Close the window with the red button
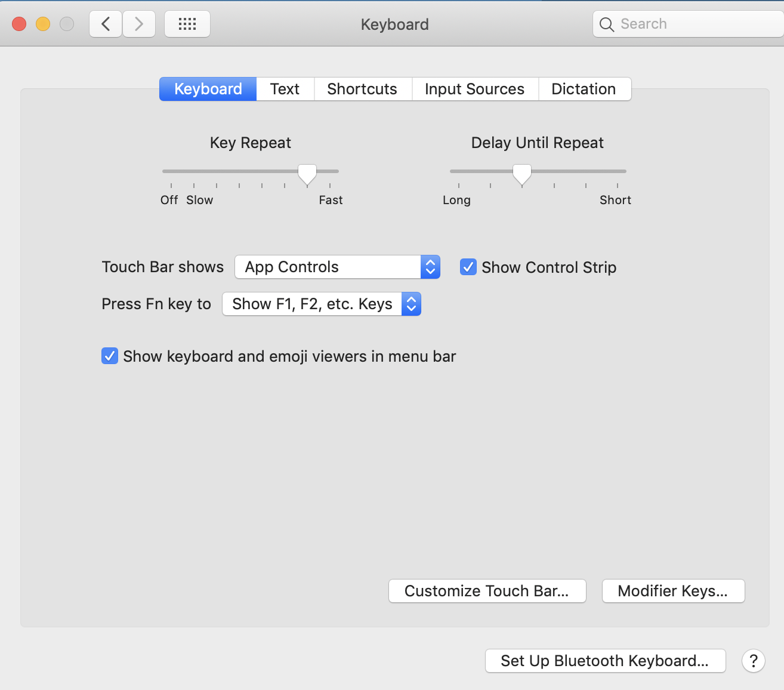 click(x=19, y=24)
